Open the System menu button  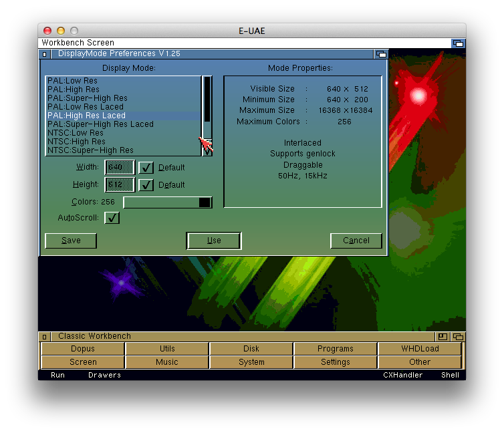tap(251, 362)
